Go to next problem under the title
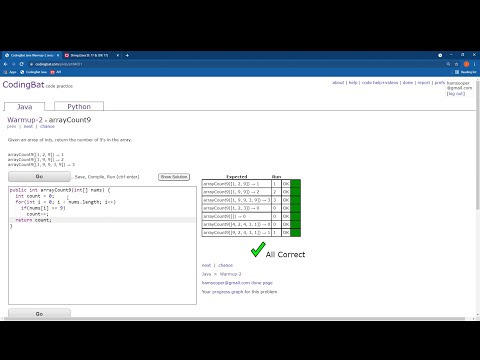This screenshot has height=360, width=480. click(x=28, y=127)
